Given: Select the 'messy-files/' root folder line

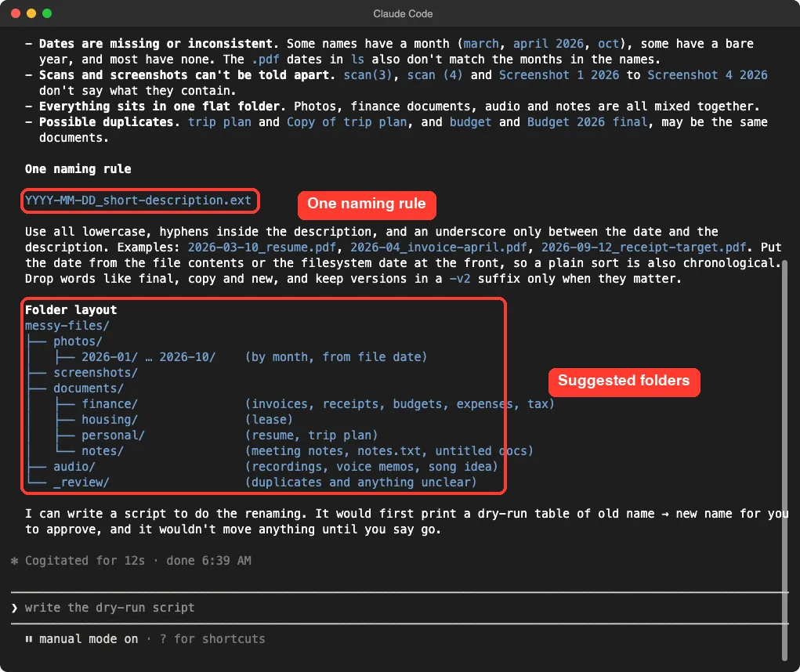Looking at the screenshot, I should 67,325.
